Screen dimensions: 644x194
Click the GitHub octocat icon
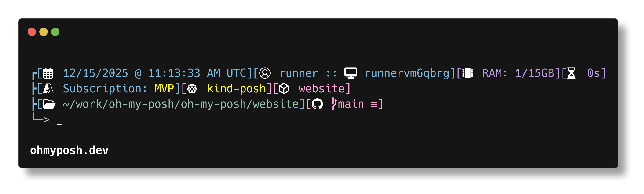(x=317, y=104)
